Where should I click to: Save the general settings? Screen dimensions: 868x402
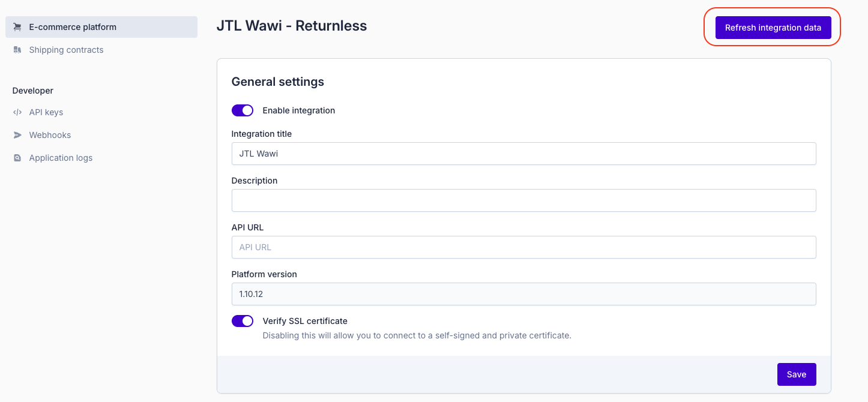[x=796, y=374]
